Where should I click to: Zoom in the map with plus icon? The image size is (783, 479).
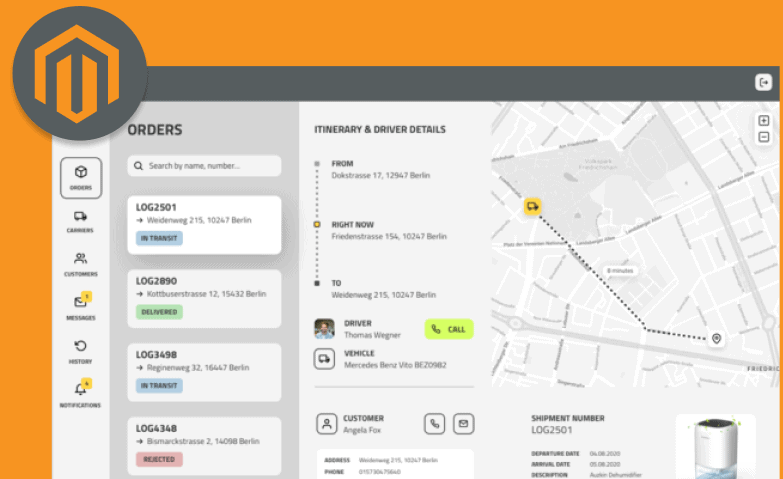point(764,120)
